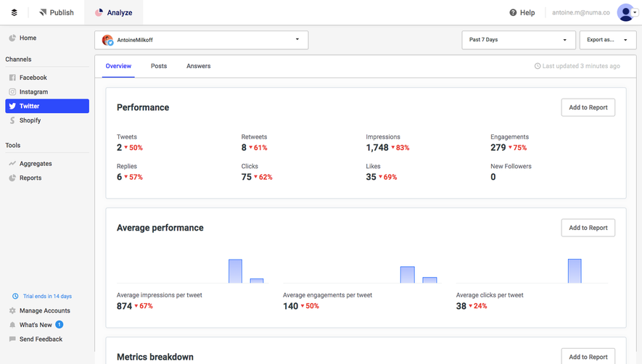
Task: Click the Shopify channel icon
Action: tap(12, 120)
